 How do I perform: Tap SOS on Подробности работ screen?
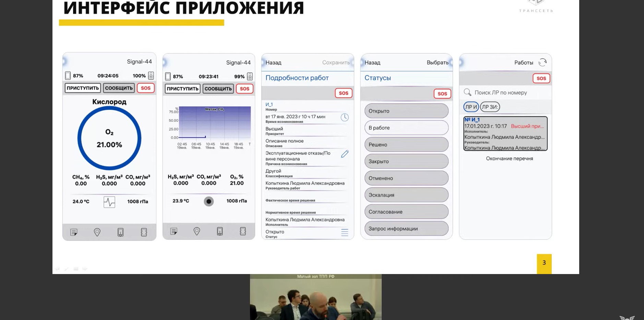(x=344, y=93)
